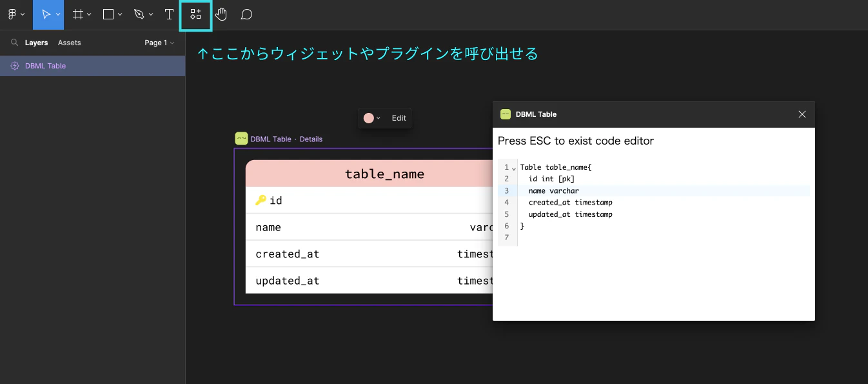Click "created_at timestamp" in the code editor
Screen dimensions: 868x384
[570, 202]
